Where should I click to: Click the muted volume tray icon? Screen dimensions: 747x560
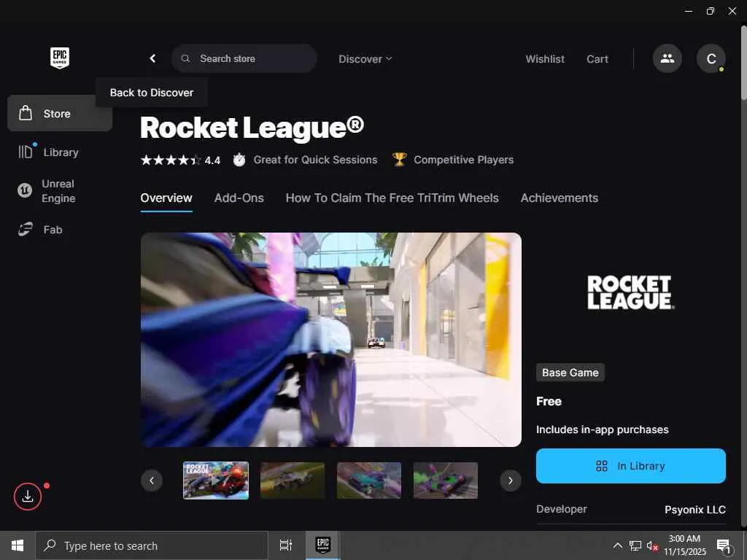652,545
